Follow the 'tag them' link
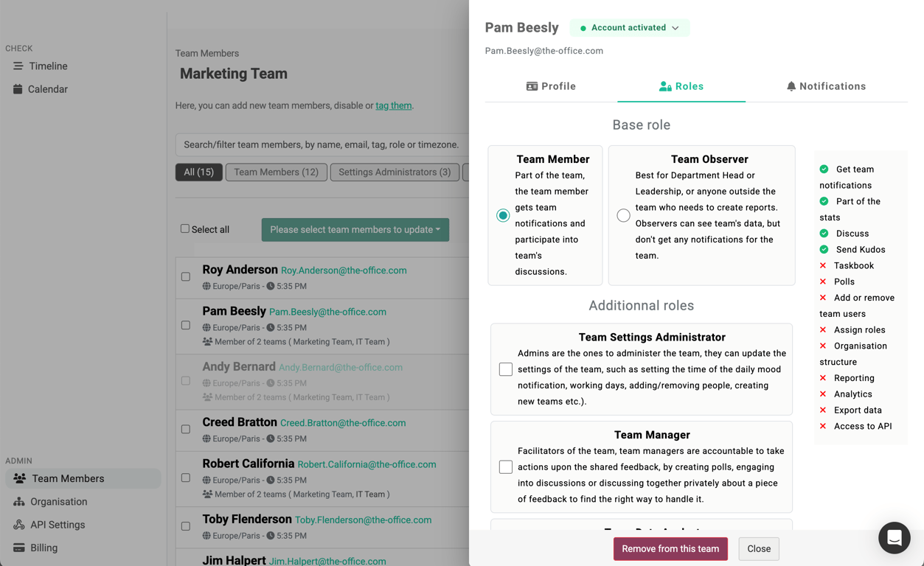This screenshot has width=924, height=566. pos(394,105)
